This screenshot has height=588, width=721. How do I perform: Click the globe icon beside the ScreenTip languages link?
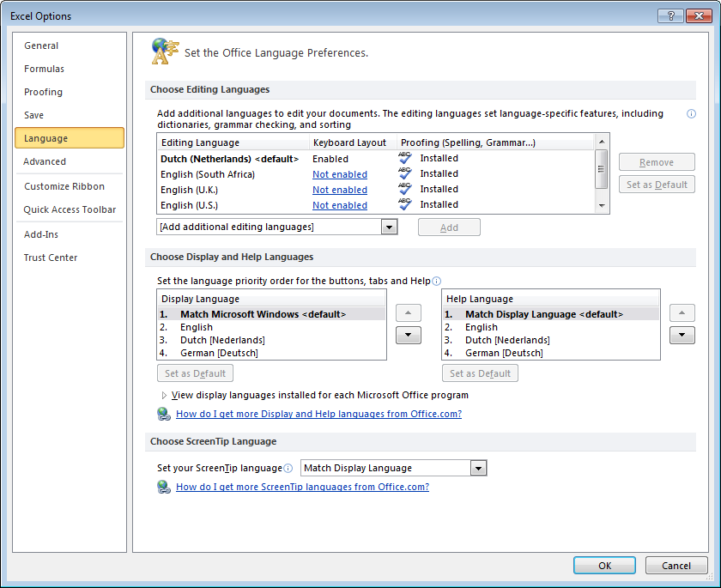[x=164, y=487]
